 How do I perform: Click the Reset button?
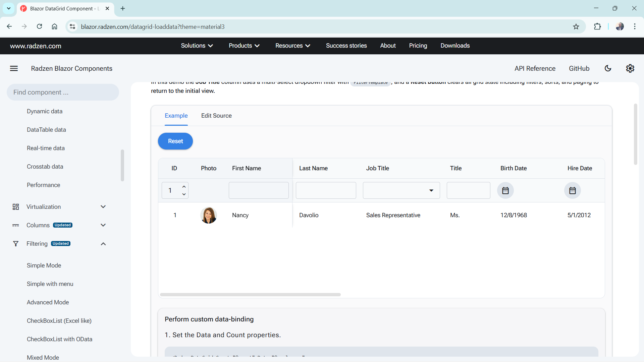(x=175, y=141)
